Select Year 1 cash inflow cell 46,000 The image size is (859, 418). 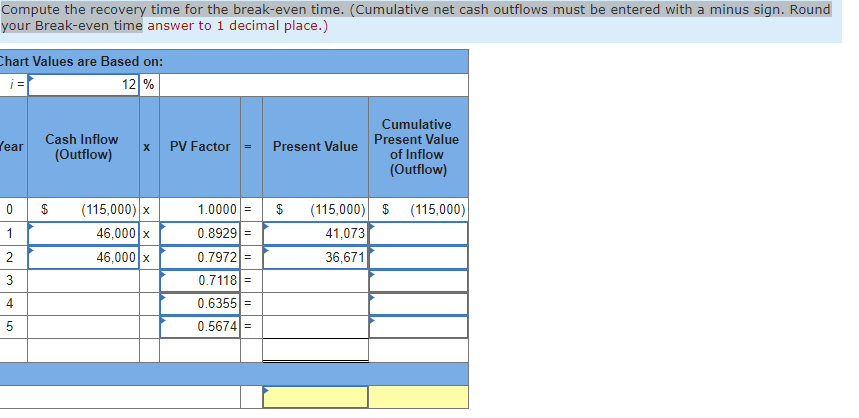83,233
